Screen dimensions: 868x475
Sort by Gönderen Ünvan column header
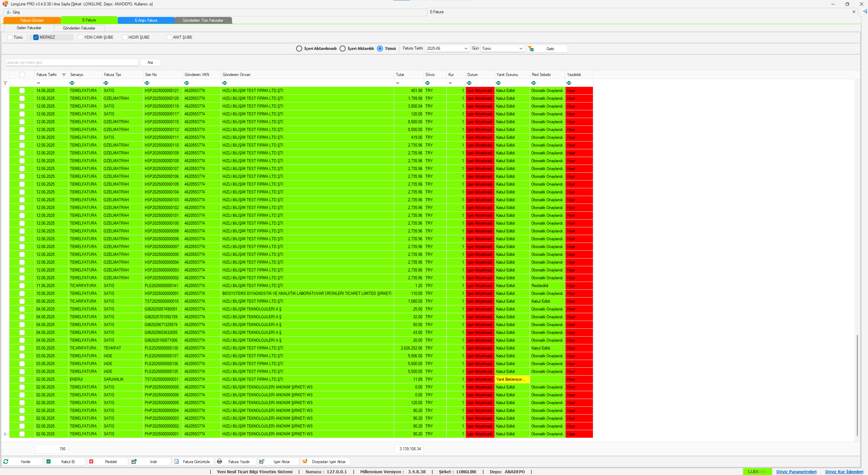(x=307, y=75)
